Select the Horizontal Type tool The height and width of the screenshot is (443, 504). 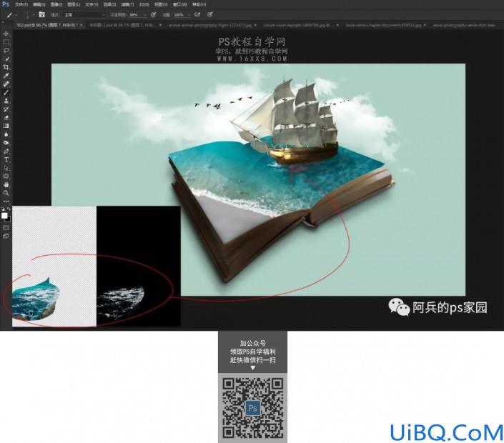tap(6, 159)
